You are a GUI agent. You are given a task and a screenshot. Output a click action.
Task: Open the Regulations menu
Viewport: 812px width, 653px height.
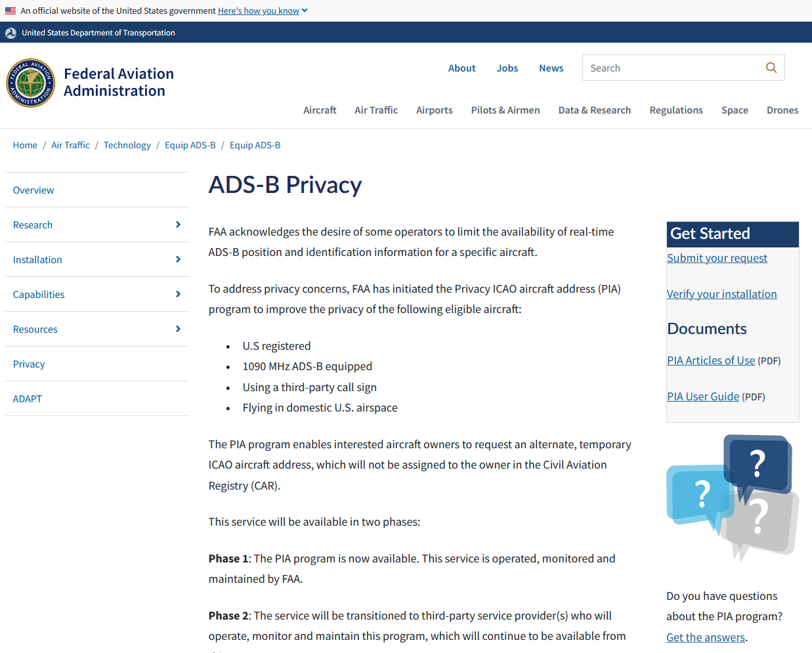click(x=676, y=110)
